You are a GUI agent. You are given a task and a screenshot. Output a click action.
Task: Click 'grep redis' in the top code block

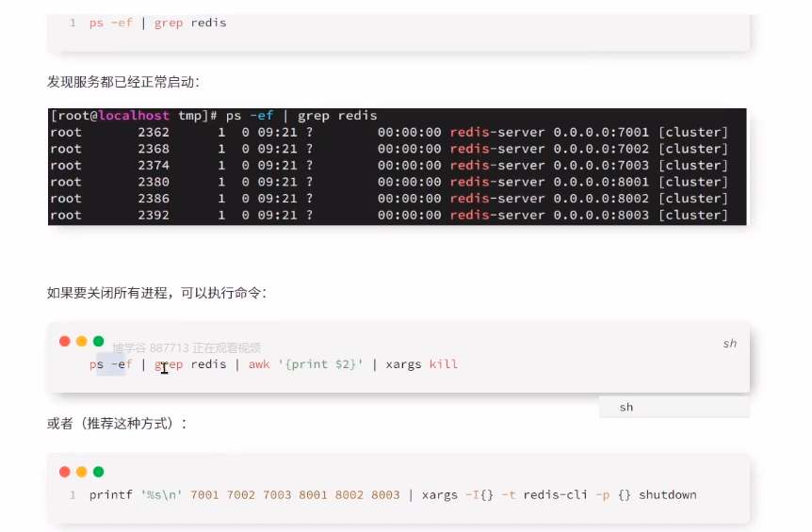(x=190, y=23)
